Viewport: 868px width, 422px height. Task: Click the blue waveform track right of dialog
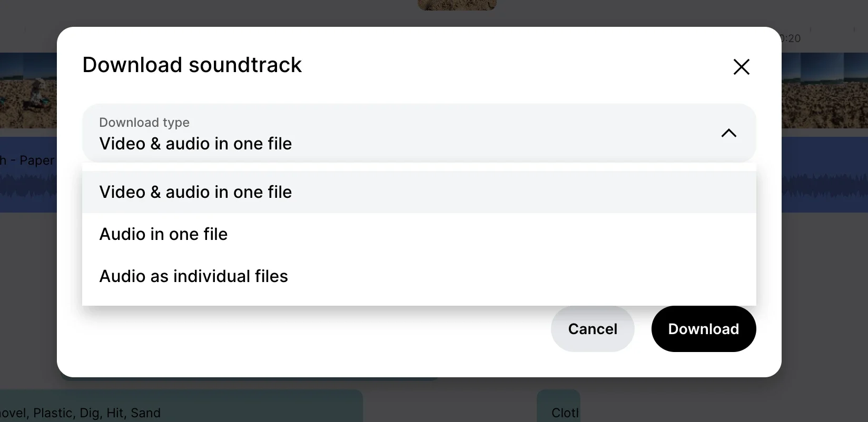pos(825,175)
